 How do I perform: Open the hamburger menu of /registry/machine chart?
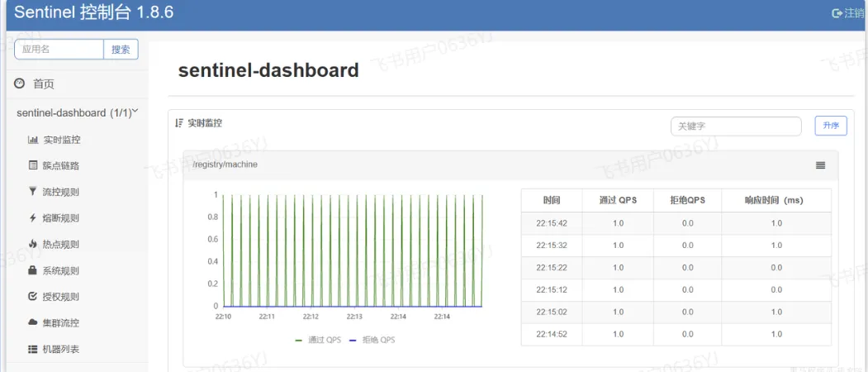click(820, 165)
